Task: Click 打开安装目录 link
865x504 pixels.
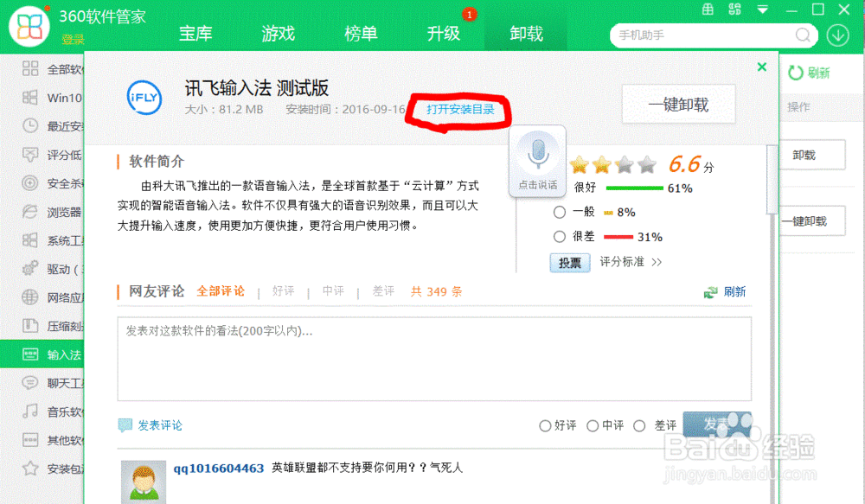Action: [460, 109]
